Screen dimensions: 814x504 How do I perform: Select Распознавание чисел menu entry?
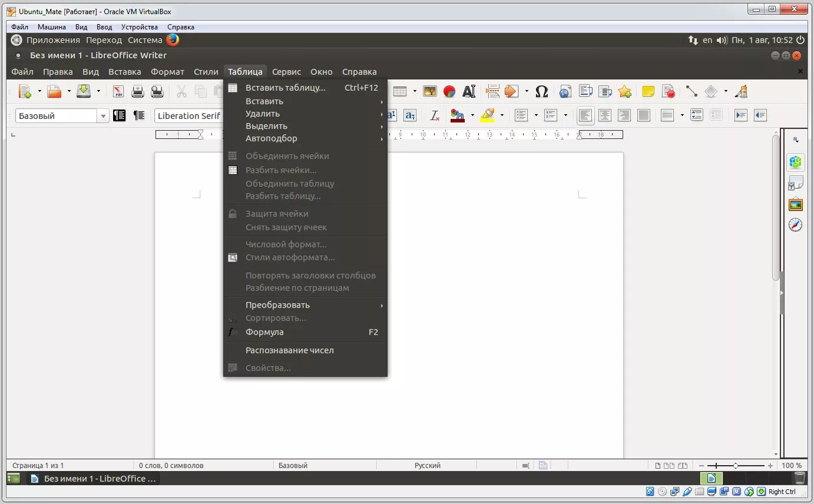[305, 350]
